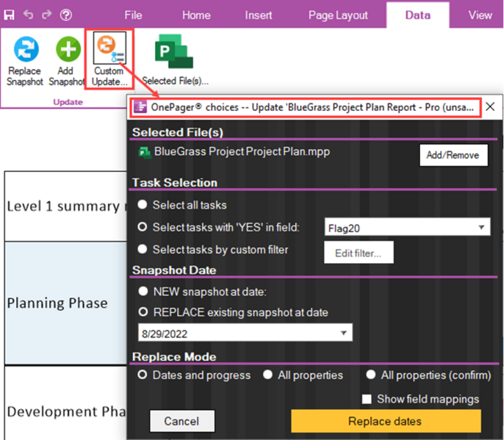Open the 8/29/2022 snapshot date dropdown
Image resolution: width=504 pixels, height=440 pixels.
tap(245, 333)
